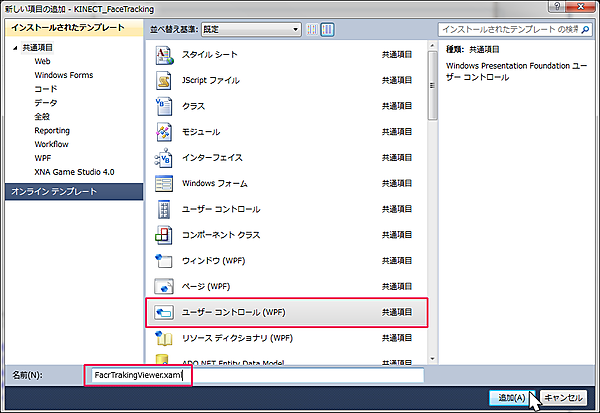Select the 共通項目 category

(38, 47)
